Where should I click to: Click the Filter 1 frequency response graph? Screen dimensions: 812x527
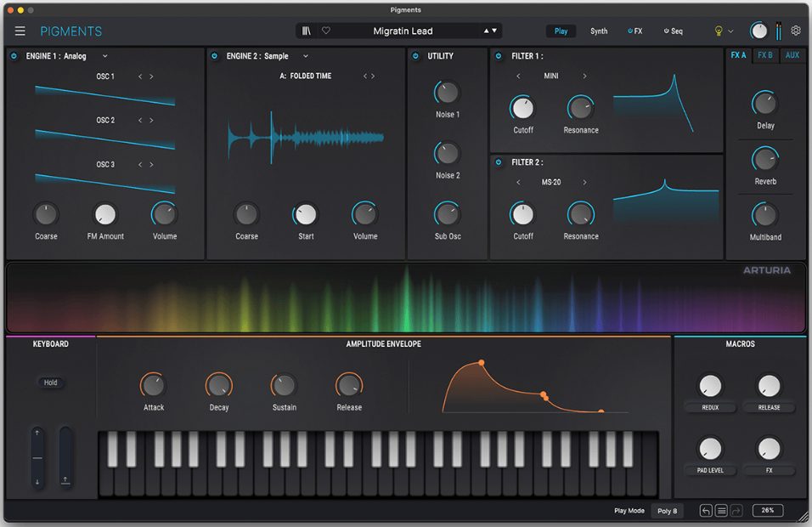coord(653,103)
